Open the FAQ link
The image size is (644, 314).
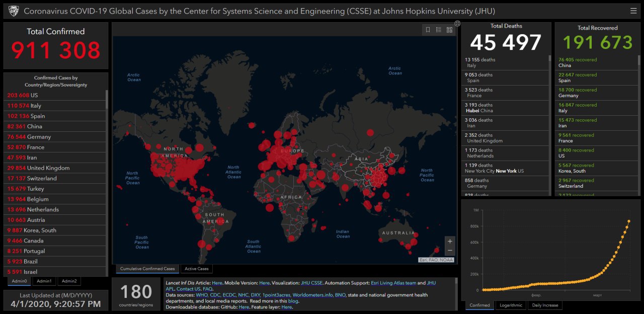coord(208,289)
